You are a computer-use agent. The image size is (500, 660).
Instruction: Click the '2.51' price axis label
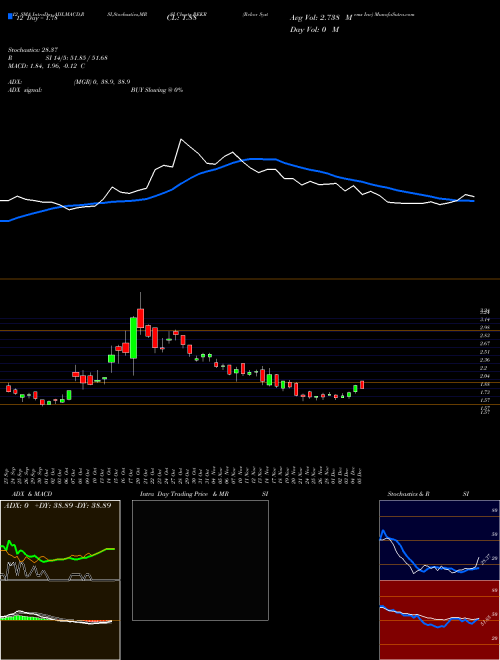click(x=484, y=351)
